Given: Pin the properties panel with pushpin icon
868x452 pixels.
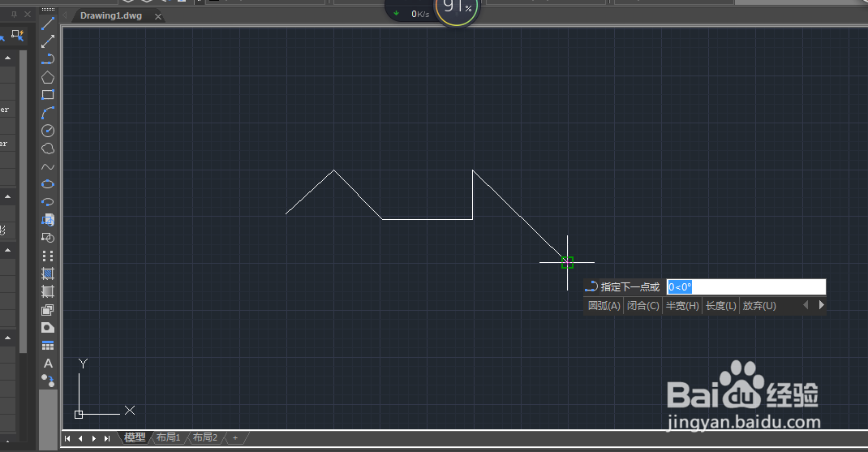Looking at the screenshot, I should click(15, 15).
